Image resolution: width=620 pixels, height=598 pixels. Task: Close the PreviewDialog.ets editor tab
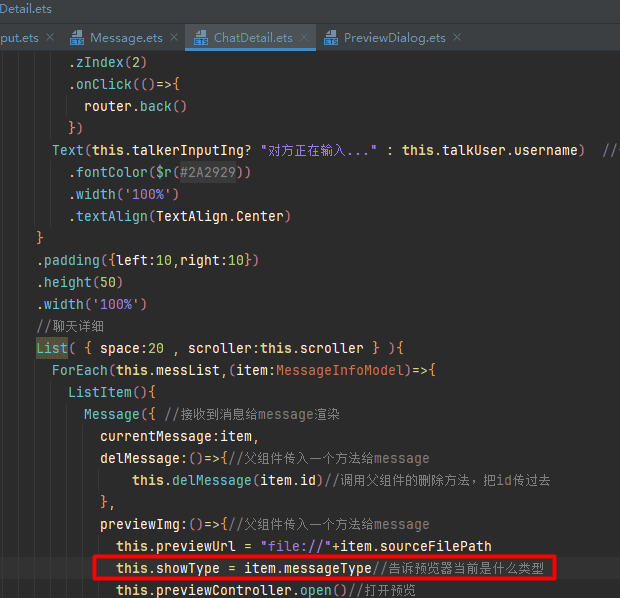(457, 38)
